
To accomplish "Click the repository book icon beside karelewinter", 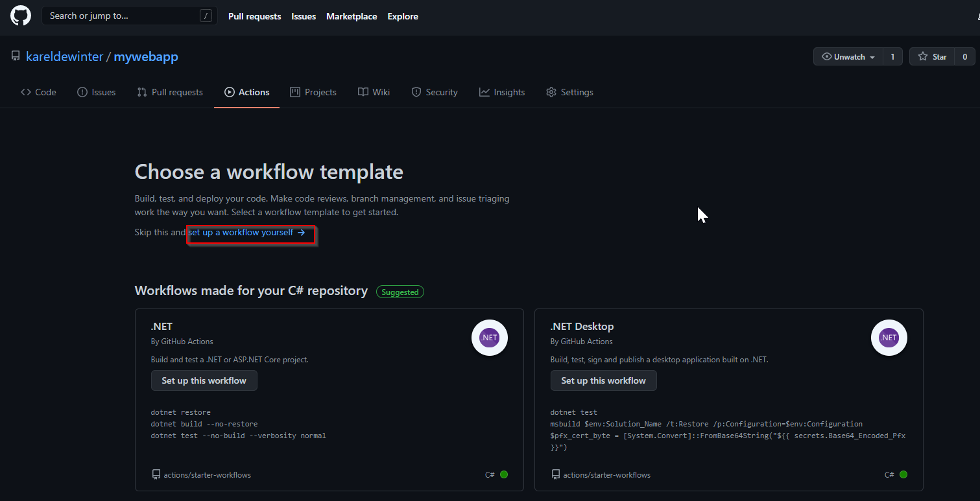I will (16, 56).
